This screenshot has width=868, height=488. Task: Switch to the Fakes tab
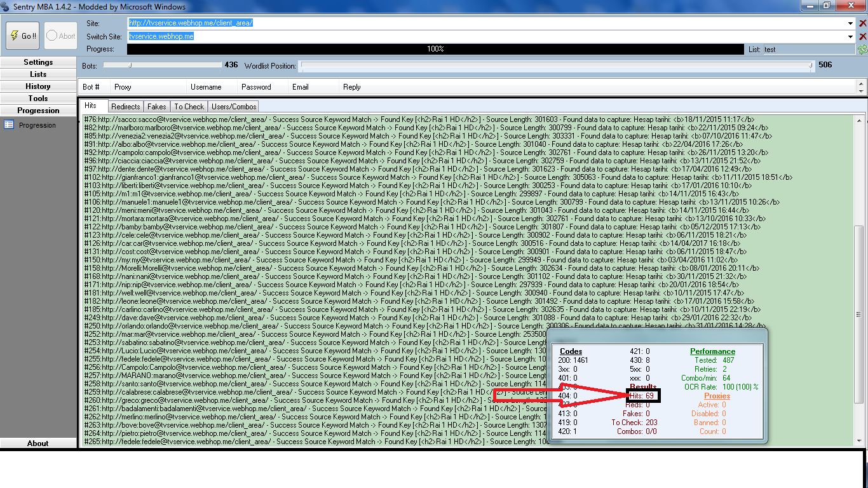[157, 107]
